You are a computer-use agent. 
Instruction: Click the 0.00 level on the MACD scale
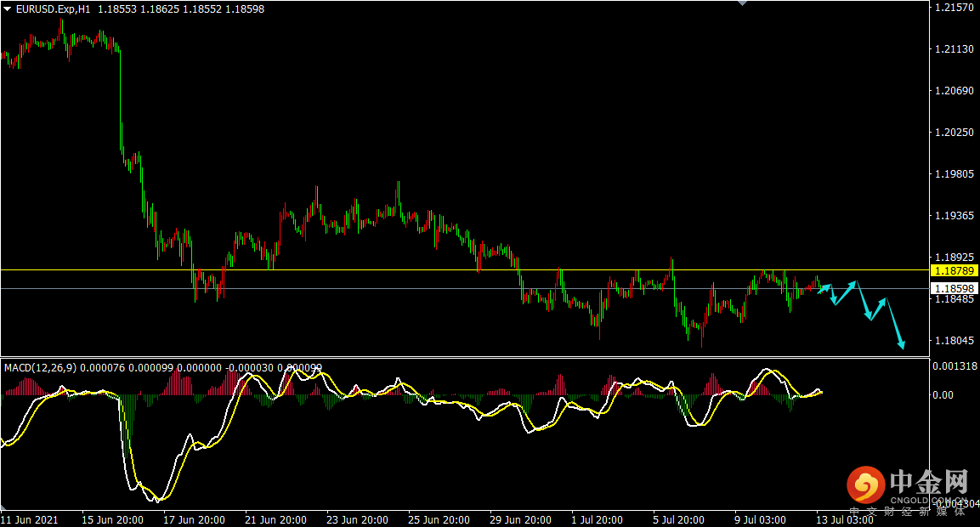pos(944,395)
